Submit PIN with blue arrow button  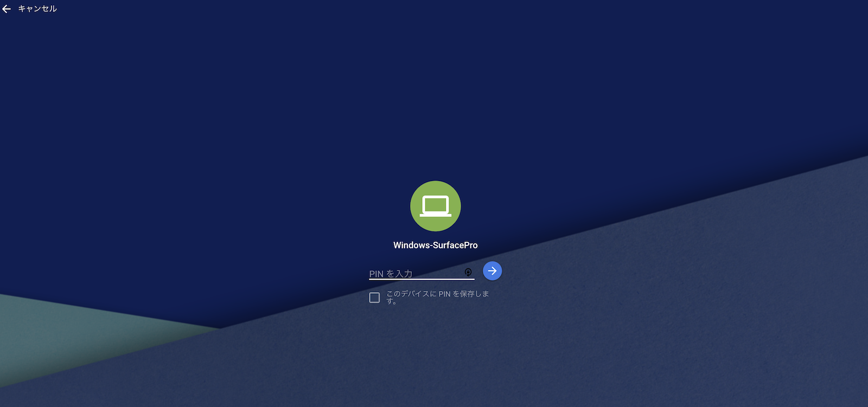[492, 270]
